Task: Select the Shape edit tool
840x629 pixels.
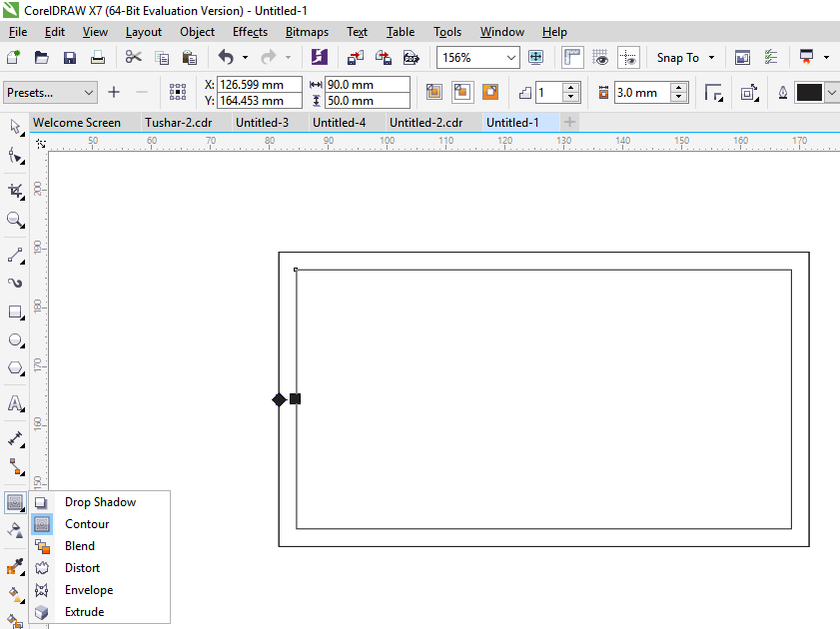Action: [15, 157]
